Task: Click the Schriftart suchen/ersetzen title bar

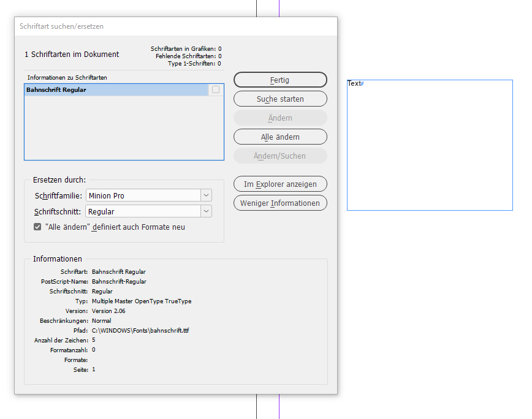Action: pyautogui.click(x=176, y=26)
